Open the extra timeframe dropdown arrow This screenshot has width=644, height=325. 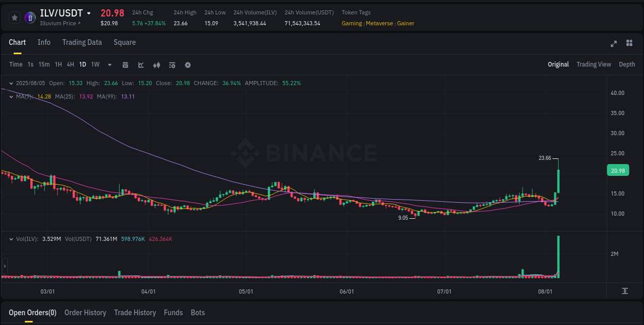click(x=109, y=65)
